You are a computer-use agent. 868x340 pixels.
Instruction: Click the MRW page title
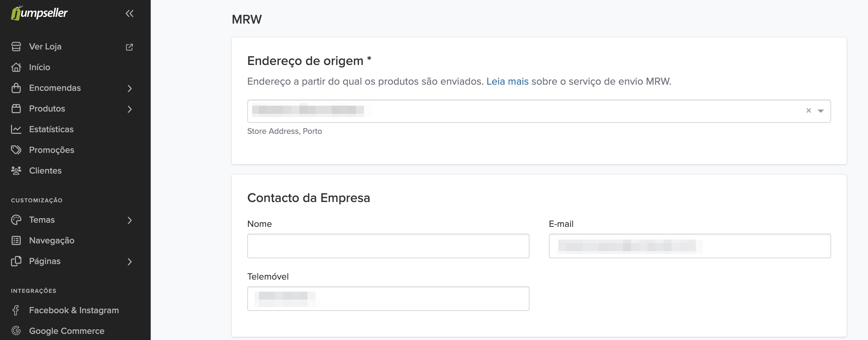[x=247, y=19]
